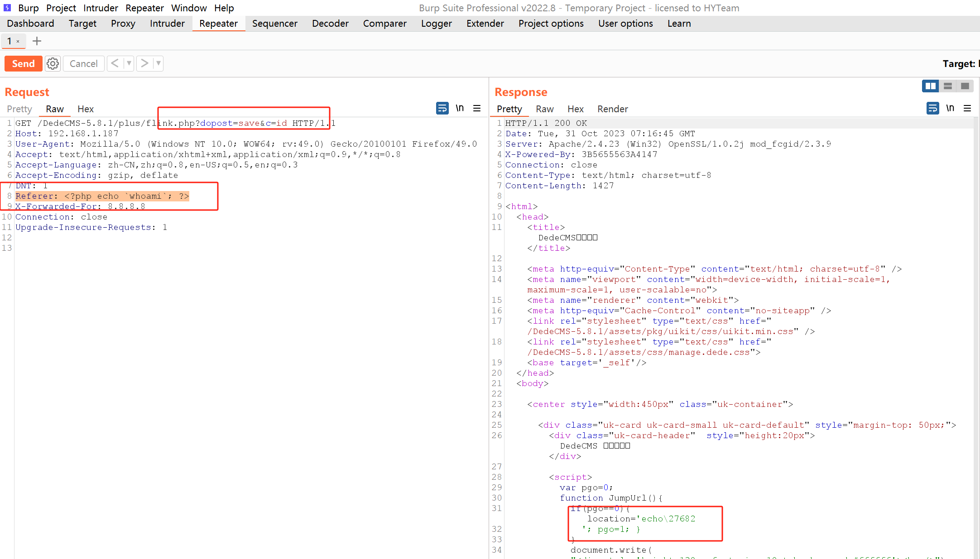Click the Content-Length: 1427 line
Image resolution: width=980 pixels, height=559 pixels.
(560, 186)
